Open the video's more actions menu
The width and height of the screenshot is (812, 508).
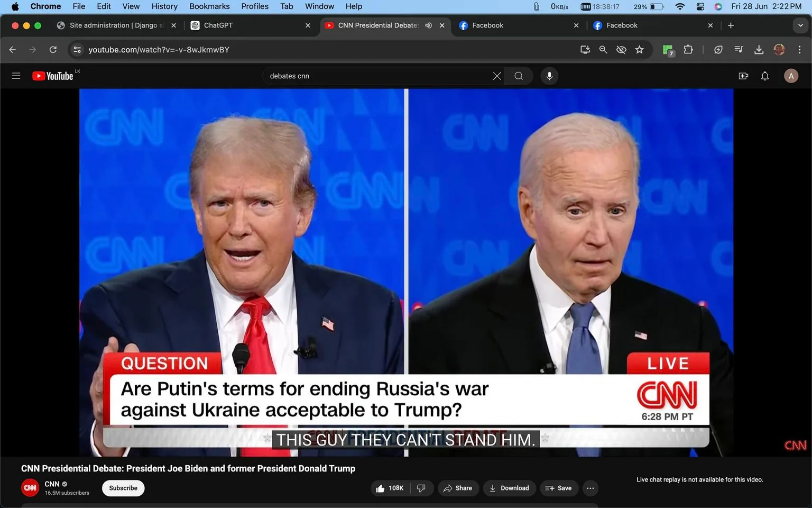[x=590, y=488]
